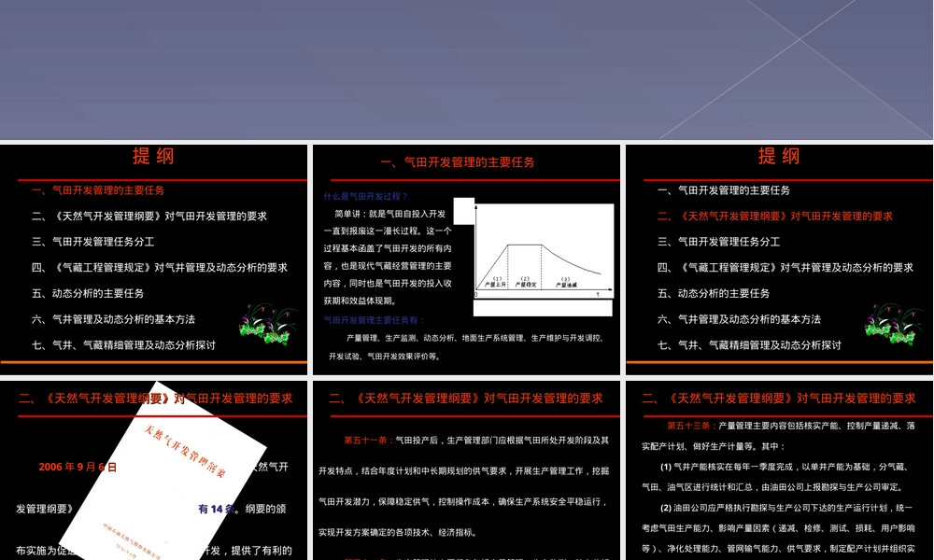Click the line starting (2) 油田公司应严格执行
934x560 pixels.
(786, 508)
